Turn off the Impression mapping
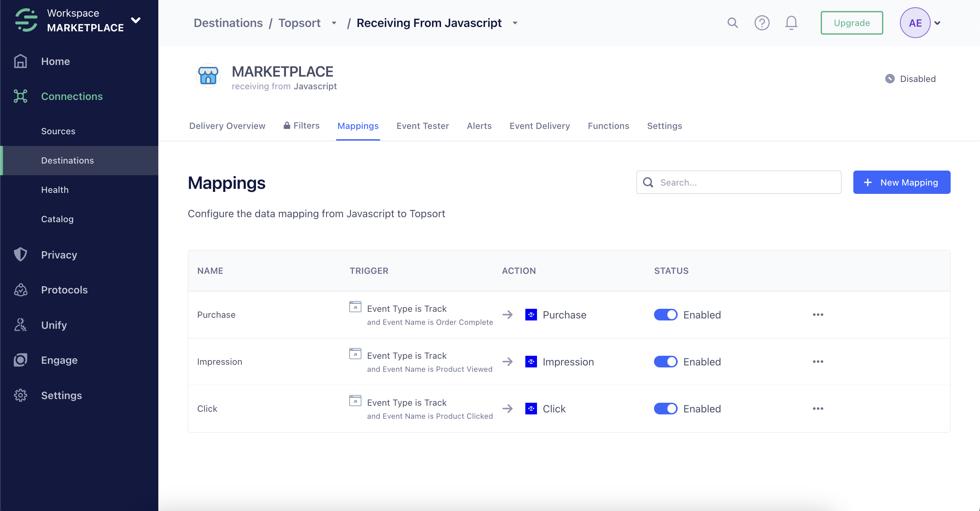980x511 pixels. 665,361
